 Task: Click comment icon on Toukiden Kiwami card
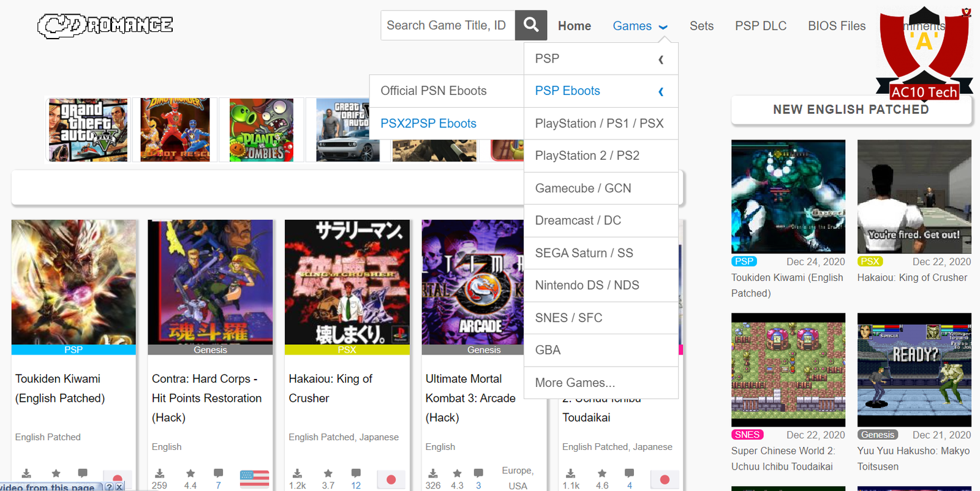coord(83,473)
